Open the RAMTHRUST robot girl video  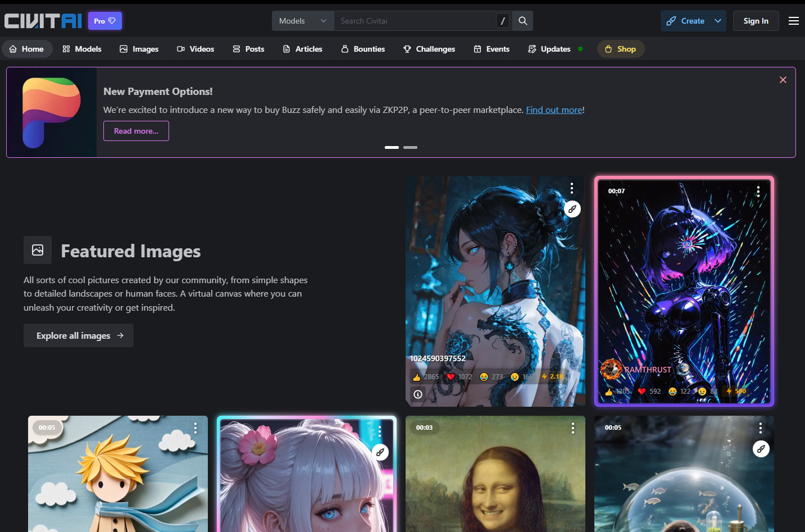(x=684, y=291)
